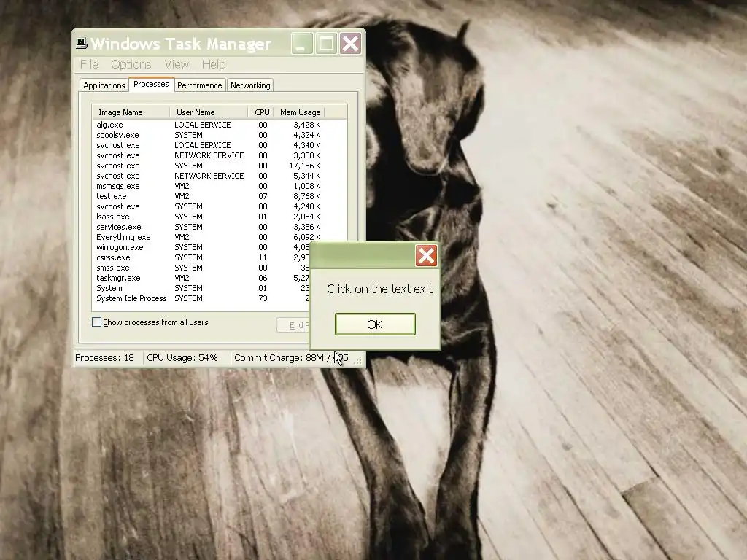
Task: Sort by User Name column header
Action: [x=209, y=112]
